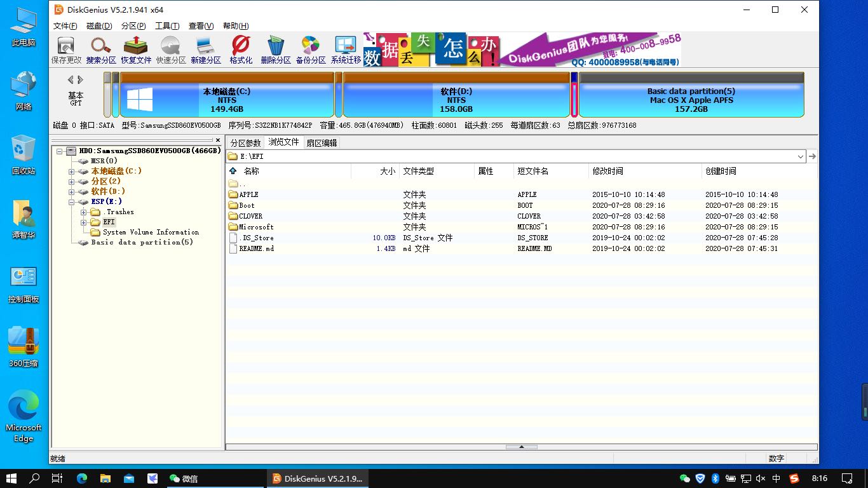Click the Bluetooth tray icon
This screenshot has height=488, width=868.
click(714, 478)
